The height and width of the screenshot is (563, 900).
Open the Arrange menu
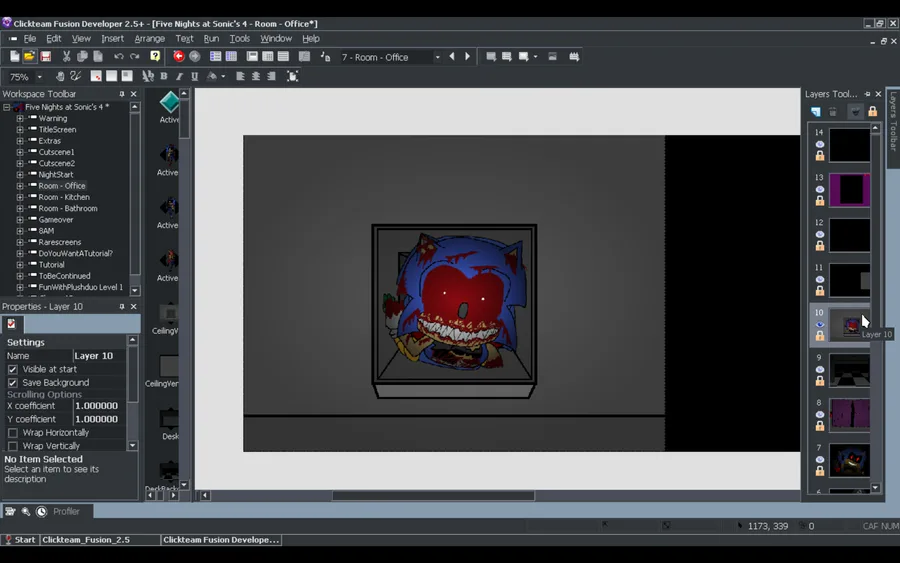[149, 38]
